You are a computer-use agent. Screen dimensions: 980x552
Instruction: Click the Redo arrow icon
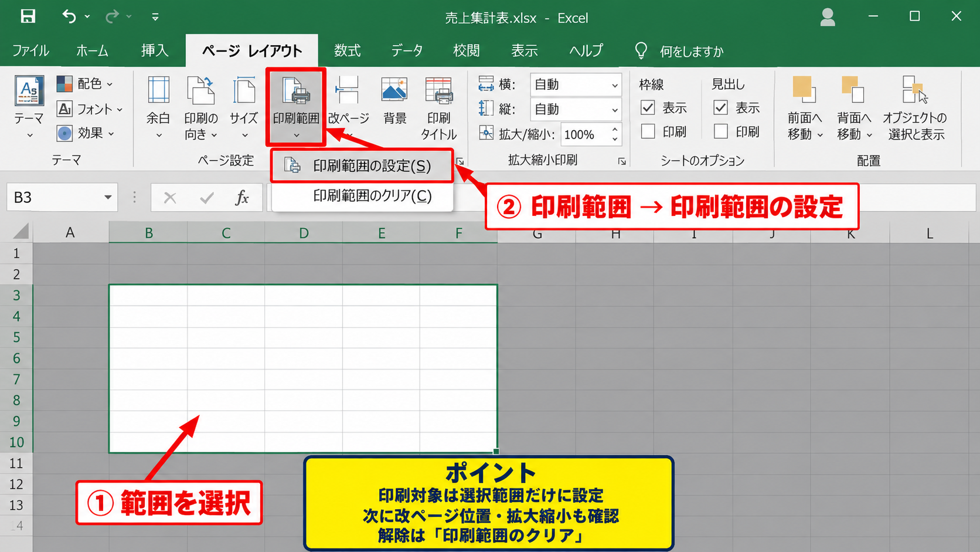112,16
